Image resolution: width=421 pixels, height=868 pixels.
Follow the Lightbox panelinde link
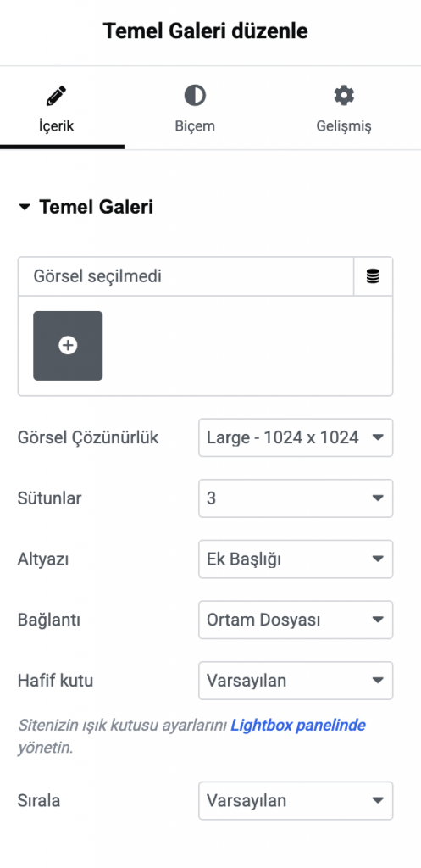point(298,726)
